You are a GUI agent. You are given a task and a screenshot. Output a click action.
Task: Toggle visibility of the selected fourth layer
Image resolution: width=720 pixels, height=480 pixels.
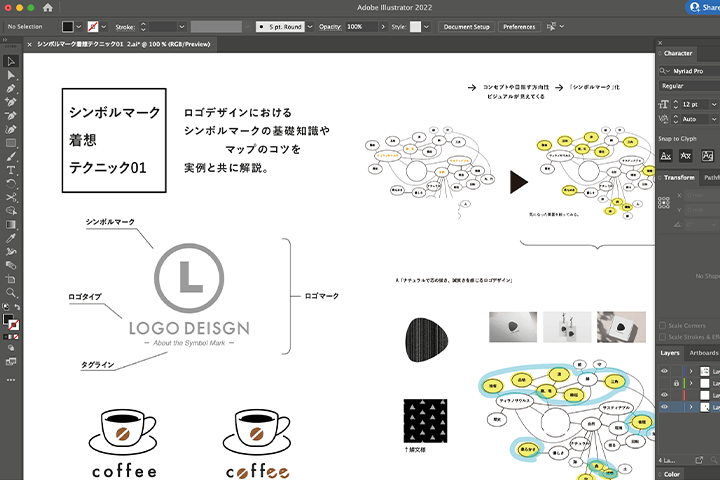[664, 407]
